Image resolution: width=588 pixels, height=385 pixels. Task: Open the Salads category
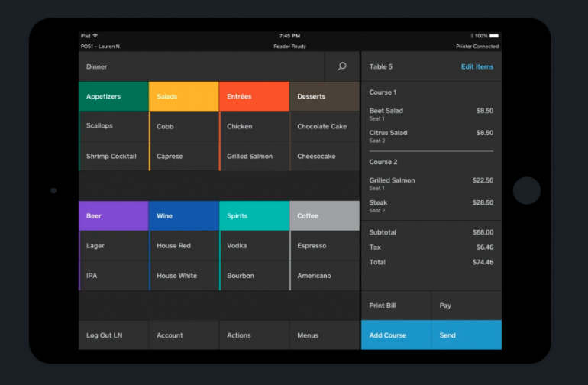point(183,97)
